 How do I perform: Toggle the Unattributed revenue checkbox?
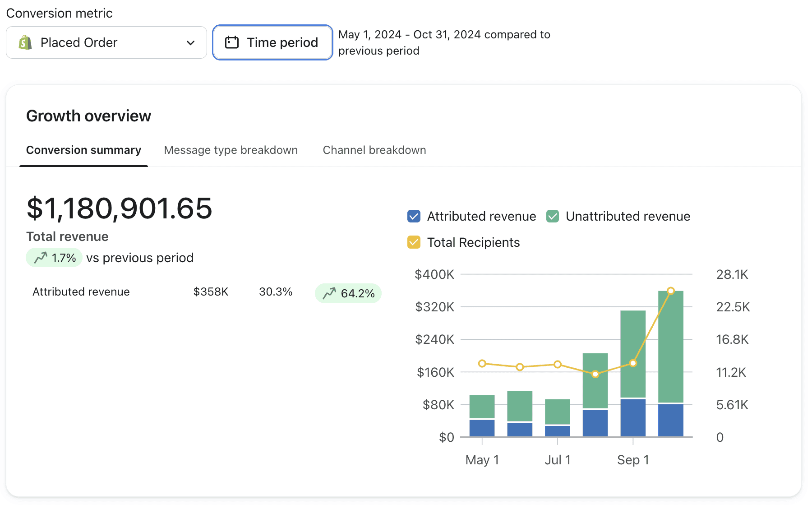click(x=553, y=217)
